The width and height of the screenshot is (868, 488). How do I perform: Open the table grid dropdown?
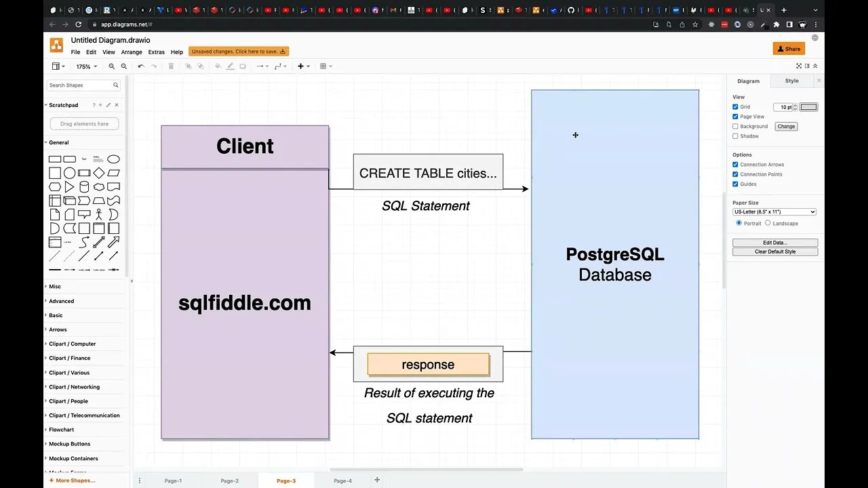point(325,66)
